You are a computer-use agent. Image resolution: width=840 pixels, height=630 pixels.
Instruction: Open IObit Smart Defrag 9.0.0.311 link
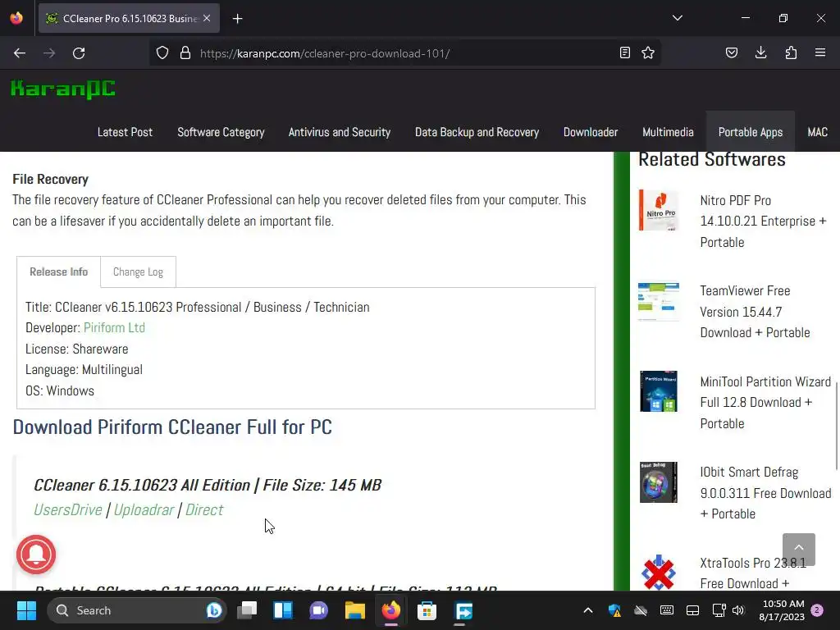click(765, 493)
